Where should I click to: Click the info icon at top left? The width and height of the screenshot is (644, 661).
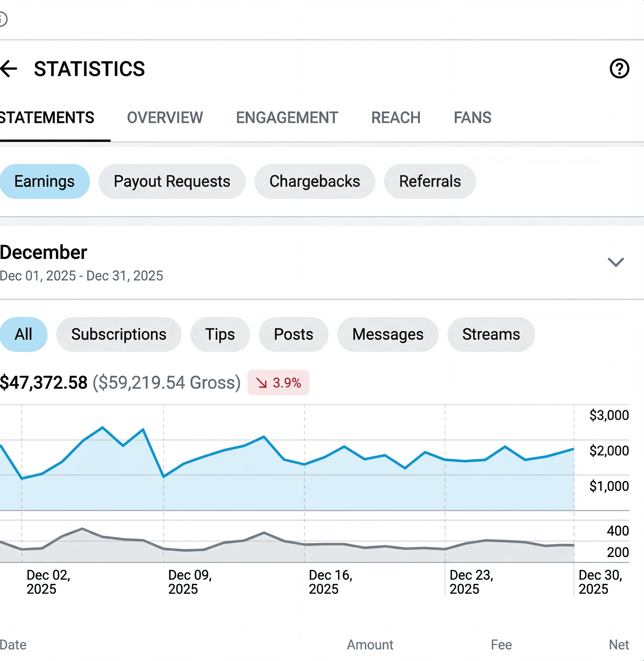pyautogui.click(x=3, y=19)
